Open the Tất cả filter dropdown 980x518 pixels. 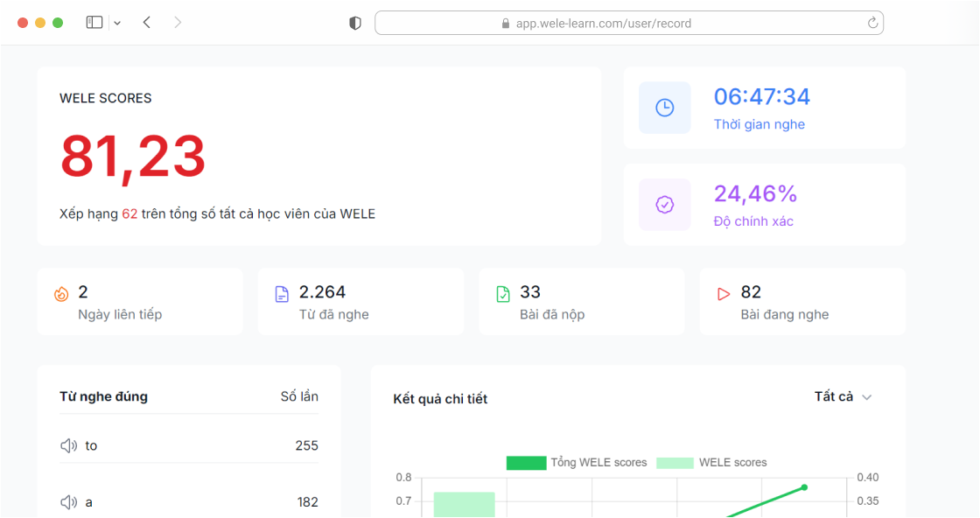(x=843, y=397)
